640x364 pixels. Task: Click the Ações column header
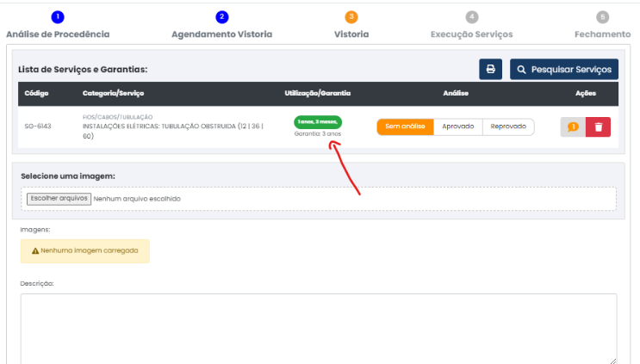pos(586,93)
